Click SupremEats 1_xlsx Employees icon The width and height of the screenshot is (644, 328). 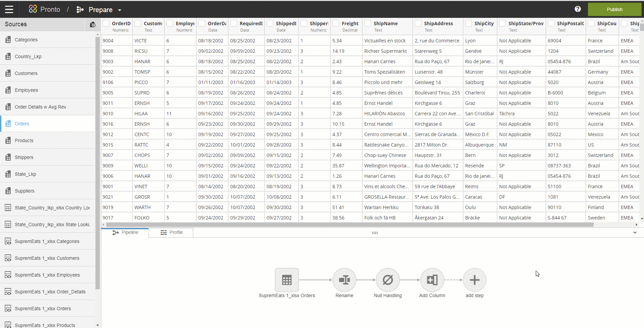8,275
